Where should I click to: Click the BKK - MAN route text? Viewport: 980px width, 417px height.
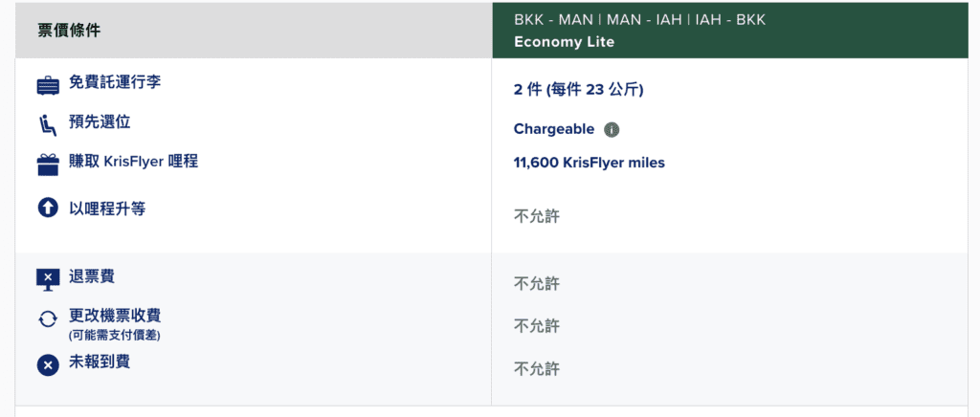coord(554,20)
